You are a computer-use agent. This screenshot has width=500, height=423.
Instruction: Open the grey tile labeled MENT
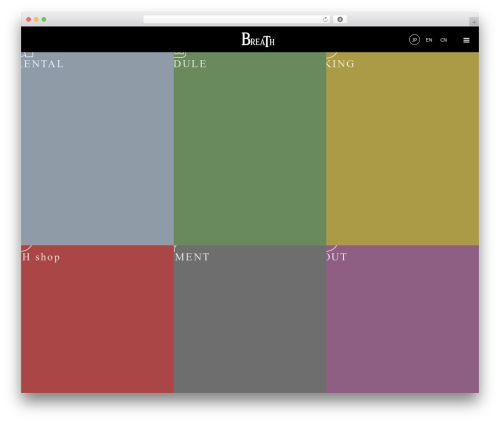(250, 319)
